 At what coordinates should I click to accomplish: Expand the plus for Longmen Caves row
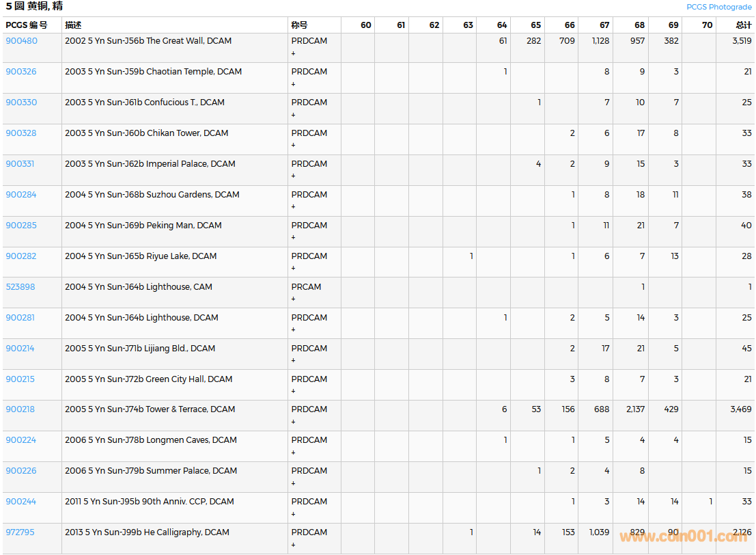click(294, 452)
